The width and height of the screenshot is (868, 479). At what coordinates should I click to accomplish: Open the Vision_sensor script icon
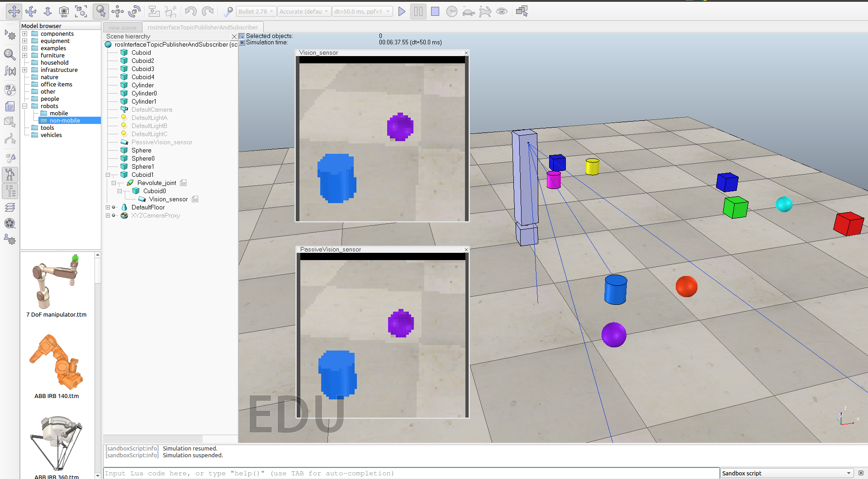(195, 199)
